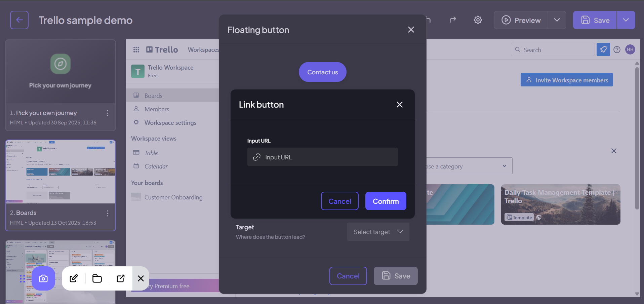The height and width of the screenshot is (304, 644).
Task: Open the settings gear in top toolbar
Action: [x=478, y=20]
